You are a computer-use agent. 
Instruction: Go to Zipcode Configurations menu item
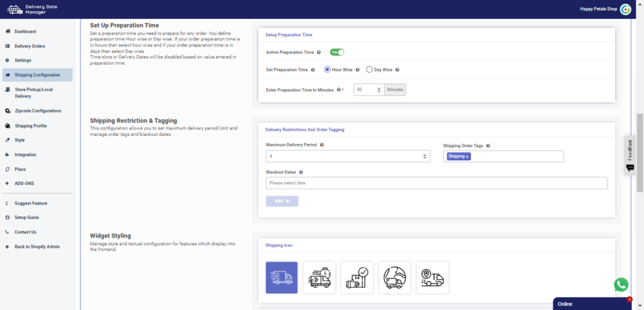(x=38, y=111)
